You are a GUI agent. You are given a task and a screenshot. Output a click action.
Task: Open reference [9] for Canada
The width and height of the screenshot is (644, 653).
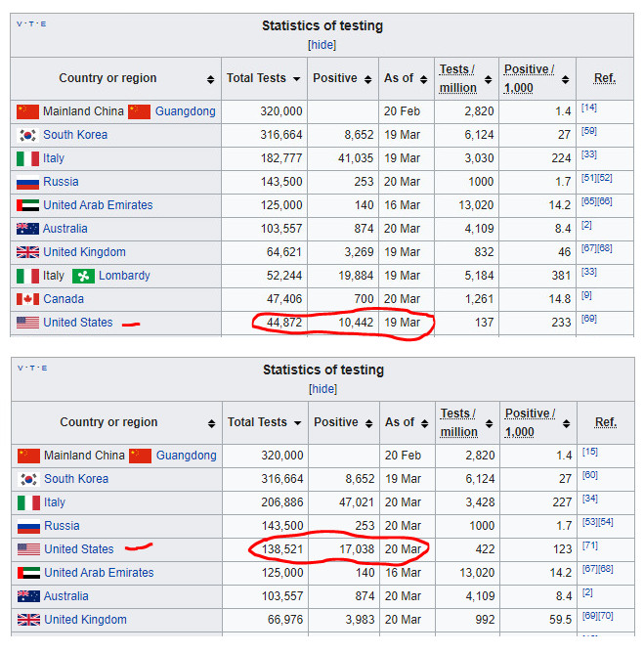586,295
